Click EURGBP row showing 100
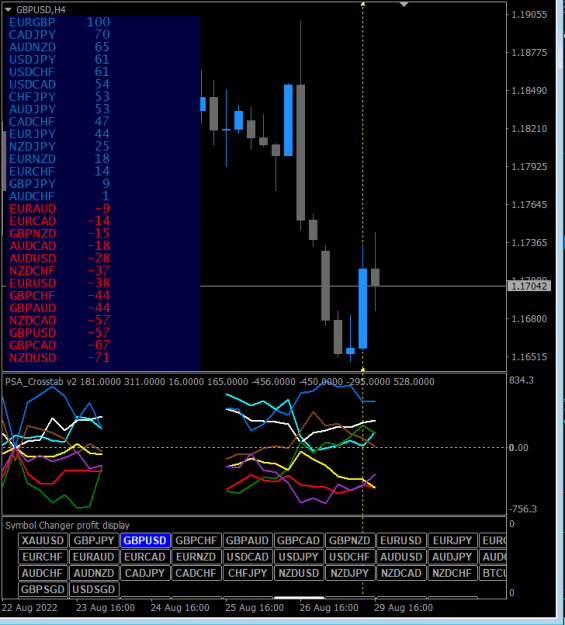 59,22
